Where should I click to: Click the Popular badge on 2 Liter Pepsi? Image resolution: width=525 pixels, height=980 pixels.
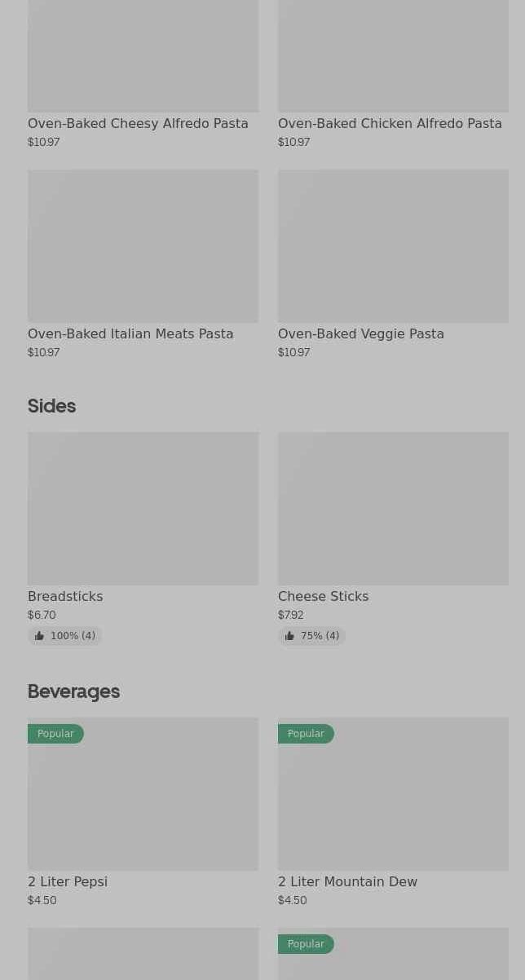click(x=55, y=734)
